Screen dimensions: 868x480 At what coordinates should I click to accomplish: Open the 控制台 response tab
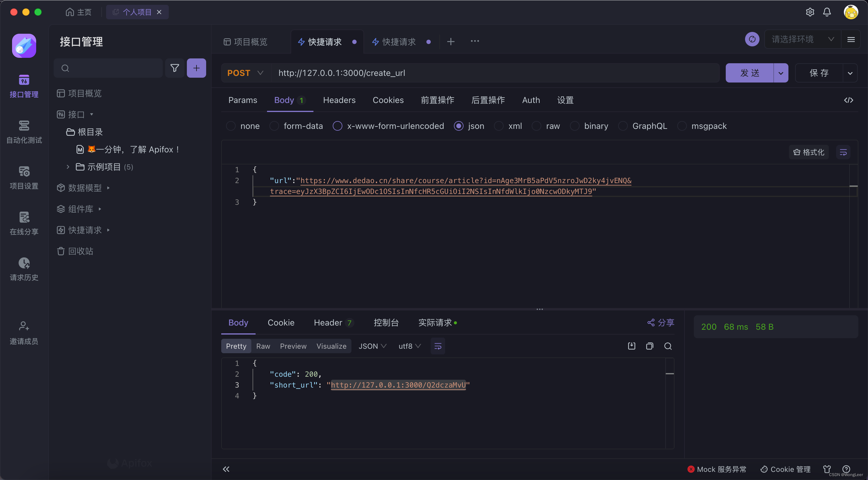tap(386, 323)
